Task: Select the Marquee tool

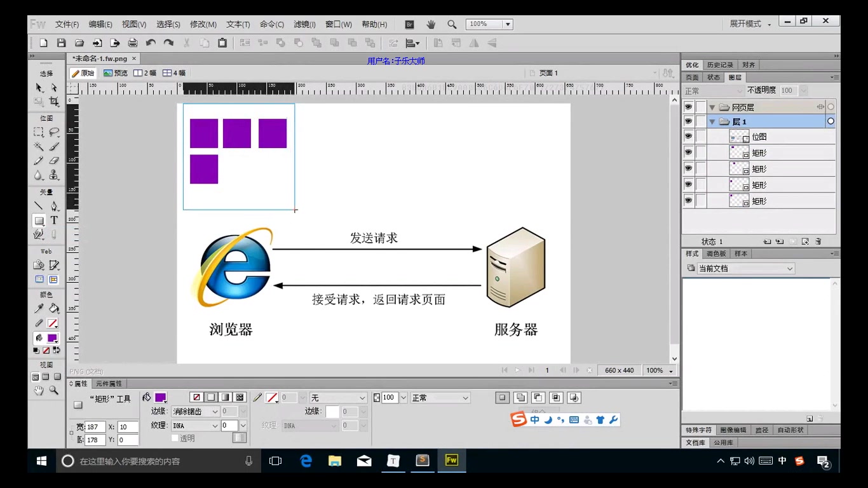Action: click(x=39, y=132)
